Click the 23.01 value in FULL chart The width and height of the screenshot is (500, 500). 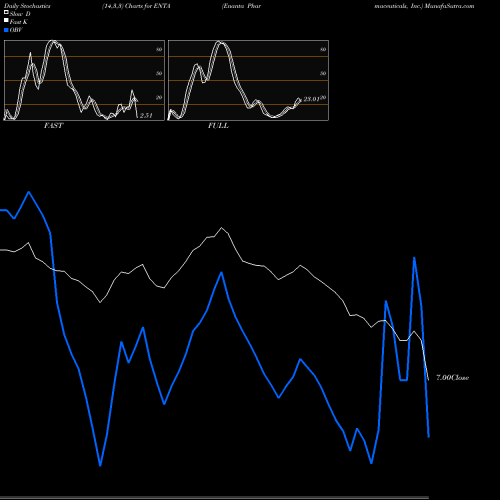(x=311, y=99)
